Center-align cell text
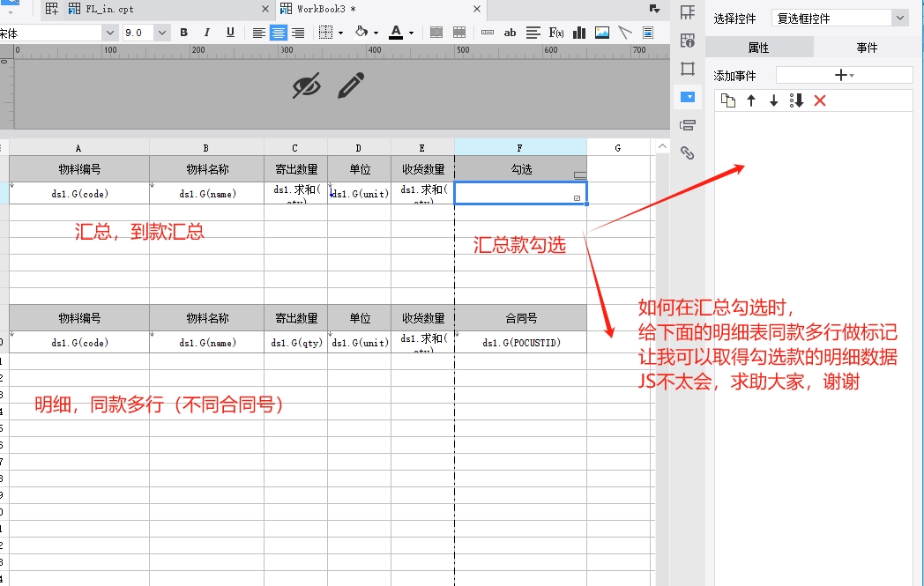The height and width of the screenshot is (586, 924). (278, 33)
